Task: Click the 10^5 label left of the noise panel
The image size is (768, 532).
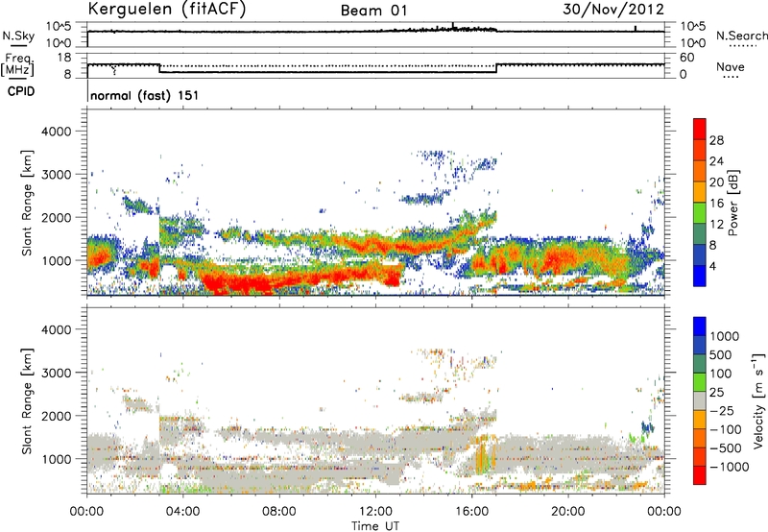Action: (59, 27)
